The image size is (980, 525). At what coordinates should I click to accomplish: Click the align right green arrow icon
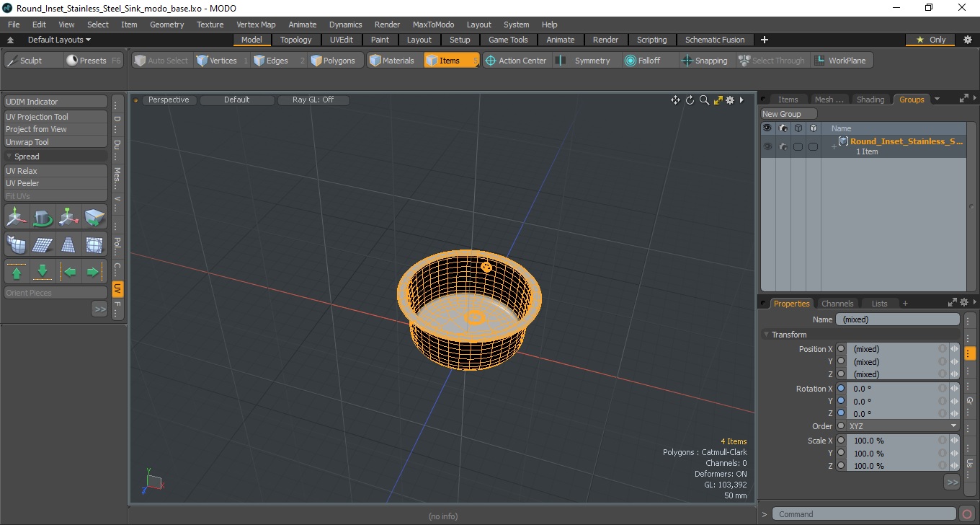94,272
